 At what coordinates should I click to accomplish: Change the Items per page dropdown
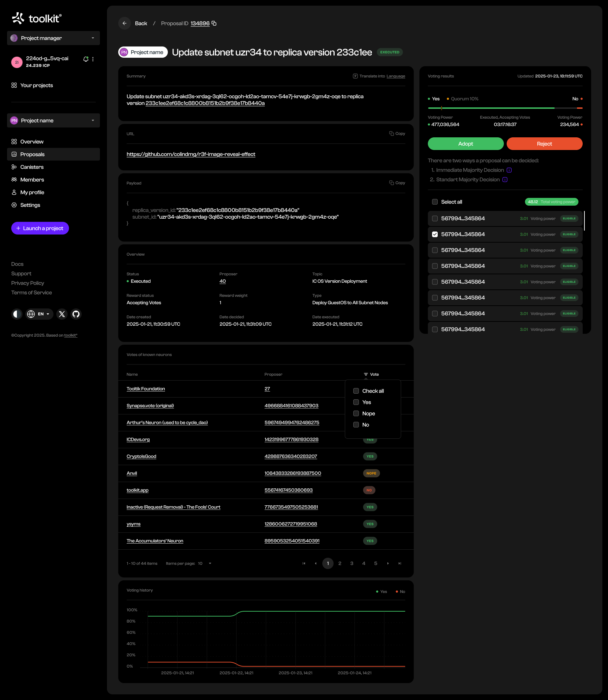[x=205, y=563]
